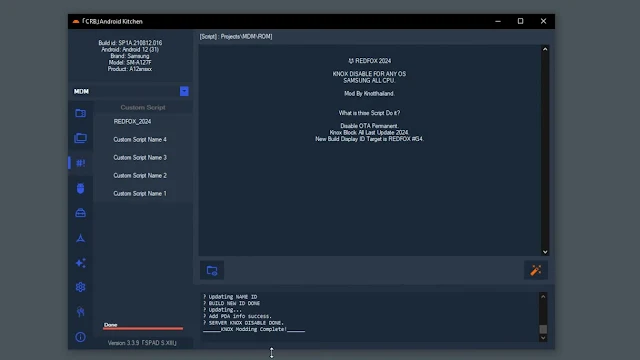
Task: Run script with the orange magic wand
Action: pos(536,270)
